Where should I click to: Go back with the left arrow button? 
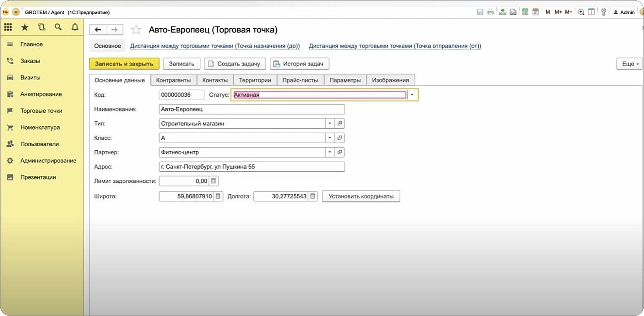(x=98, y=29)
